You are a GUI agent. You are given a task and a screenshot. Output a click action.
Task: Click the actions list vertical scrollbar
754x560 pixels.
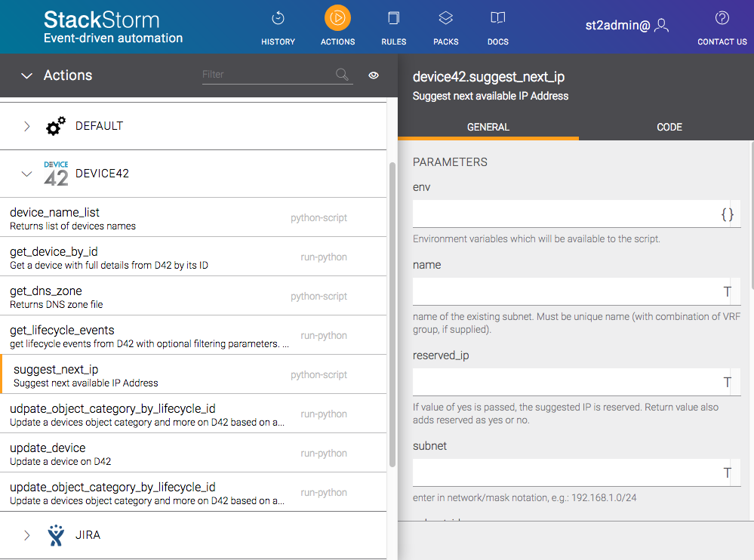coord(392,315)
